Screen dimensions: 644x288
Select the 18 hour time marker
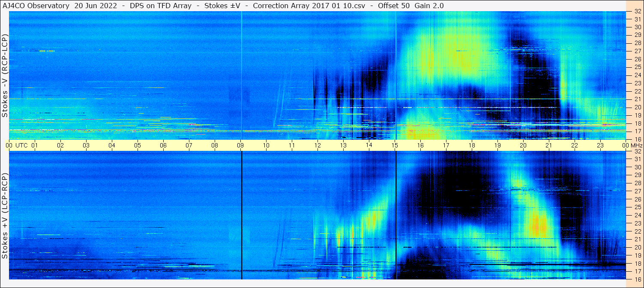point(472,145)
